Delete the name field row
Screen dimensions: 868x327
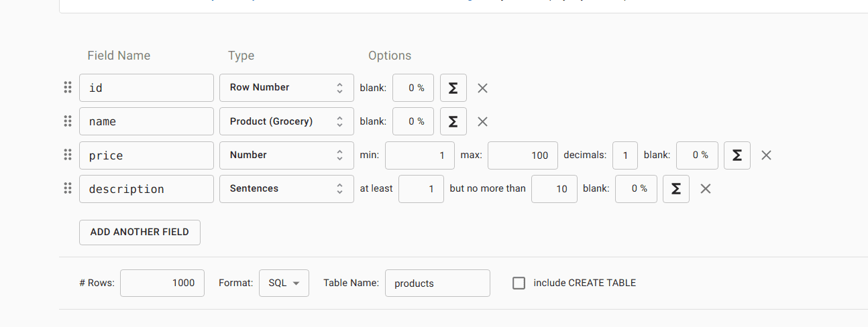[482, 121]
